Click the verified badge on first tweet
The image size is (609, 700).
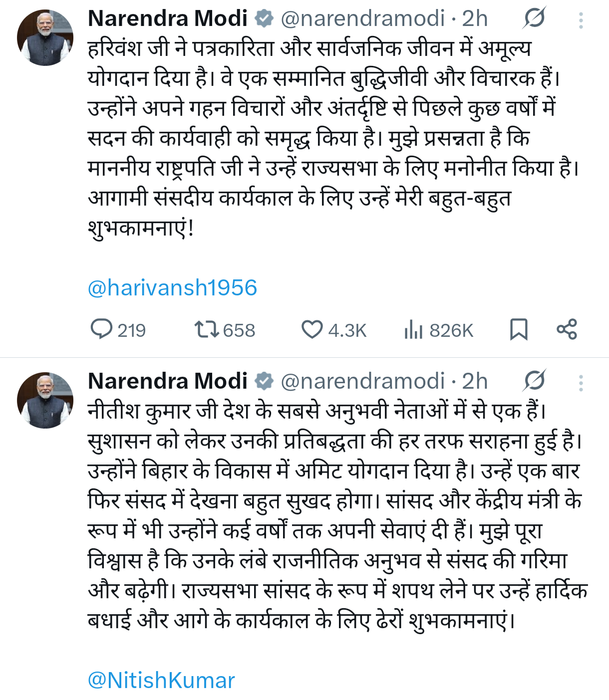[264, 19]
